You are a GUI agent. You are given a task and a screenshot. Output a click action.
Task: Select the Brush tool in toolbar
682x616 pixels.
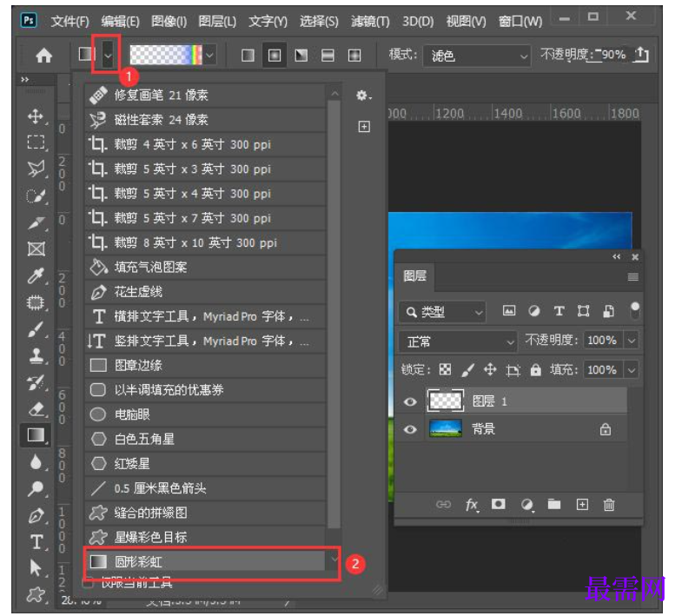tap(36, 329)
